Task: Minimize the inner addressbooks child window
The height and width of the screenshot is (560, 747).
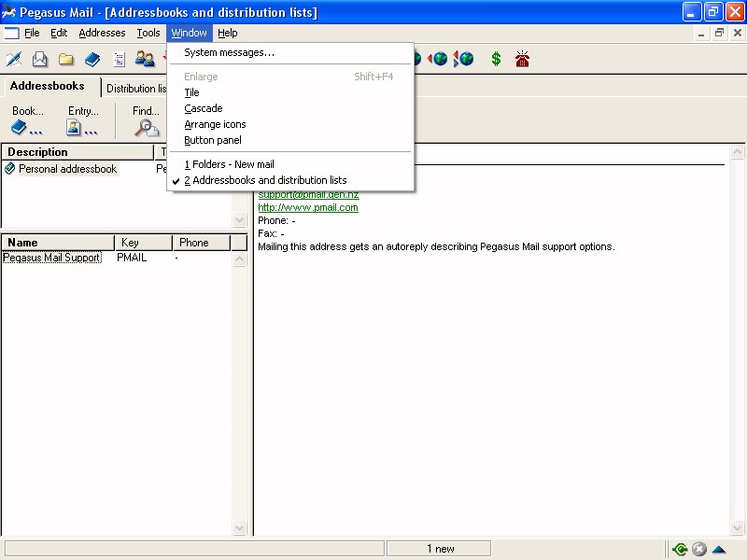Action: (701, 33)
